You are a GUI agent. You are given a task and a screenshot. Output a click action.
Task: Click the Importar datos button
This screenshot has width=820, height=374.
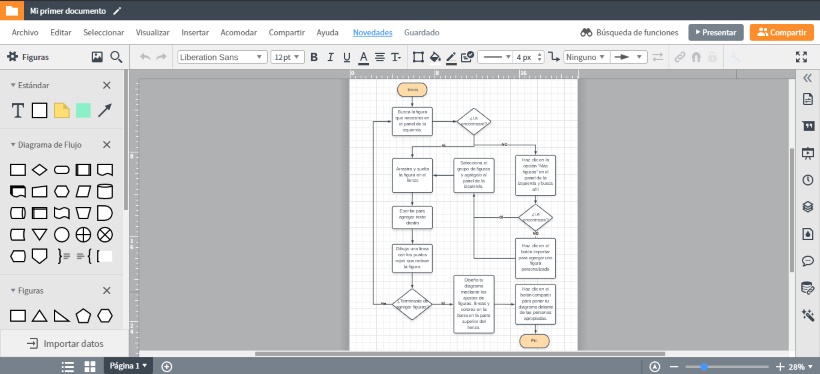coord(65,344)
